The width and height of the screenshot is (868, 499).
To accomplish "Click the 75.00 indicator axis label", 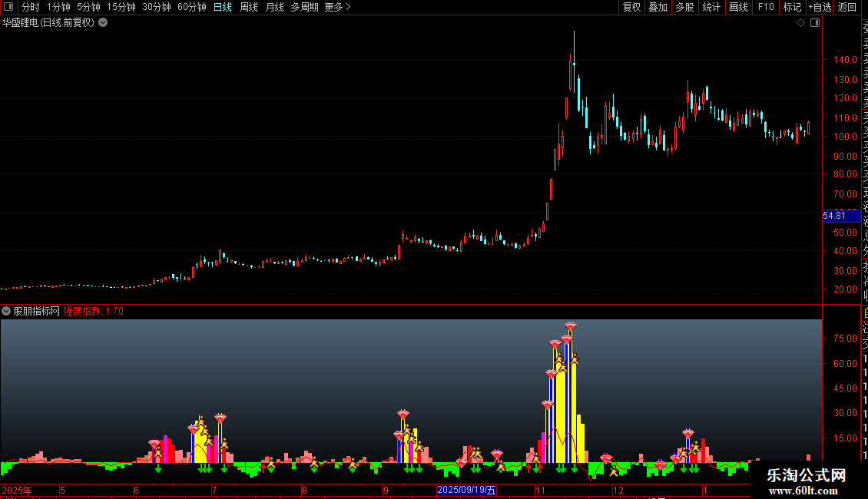I will [x=845, y=339].
